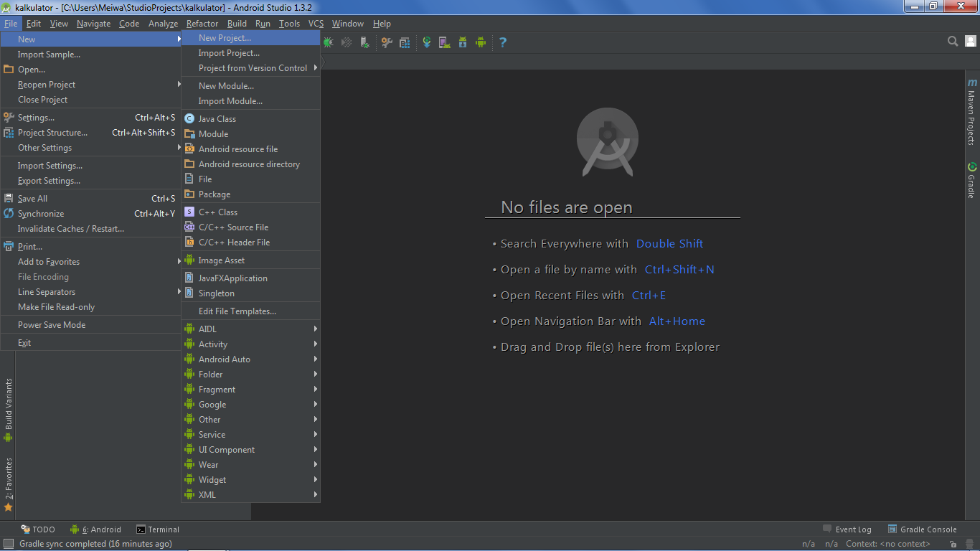Pick C/C++ Header File in New submenu
Image resolution: width=980 pixels, height=551 pixels.
[250, 242]
